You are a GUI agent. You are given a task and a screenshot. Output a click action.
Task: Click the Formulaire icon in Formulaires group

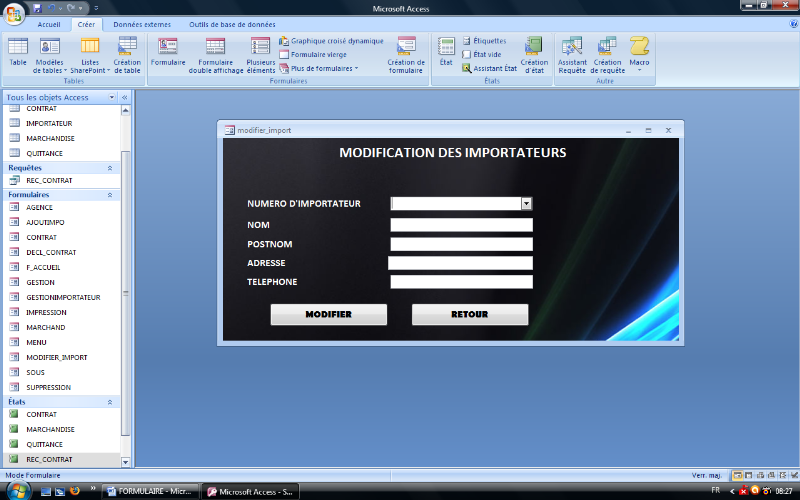tap(168, 51)
